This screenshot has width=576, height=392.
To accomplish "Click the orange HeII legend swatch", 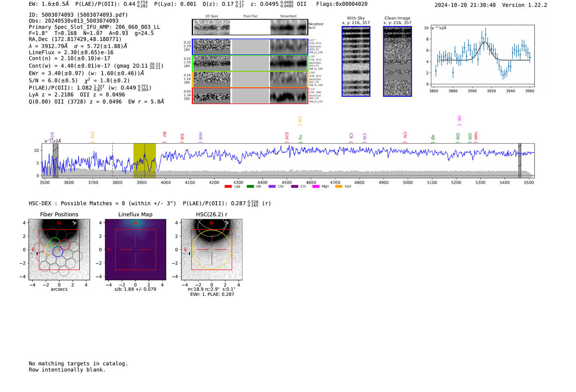I will coord(339,186).
